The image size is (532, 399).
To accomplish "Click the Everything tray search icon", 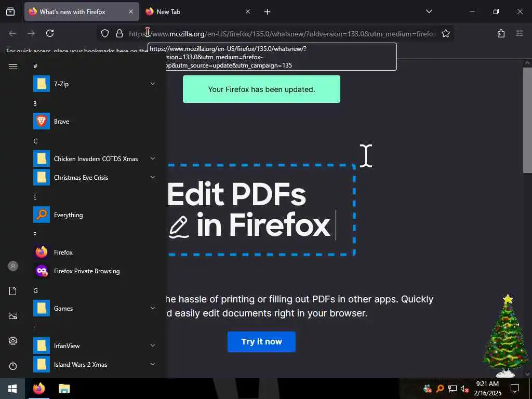I will (x=440, y=389).
